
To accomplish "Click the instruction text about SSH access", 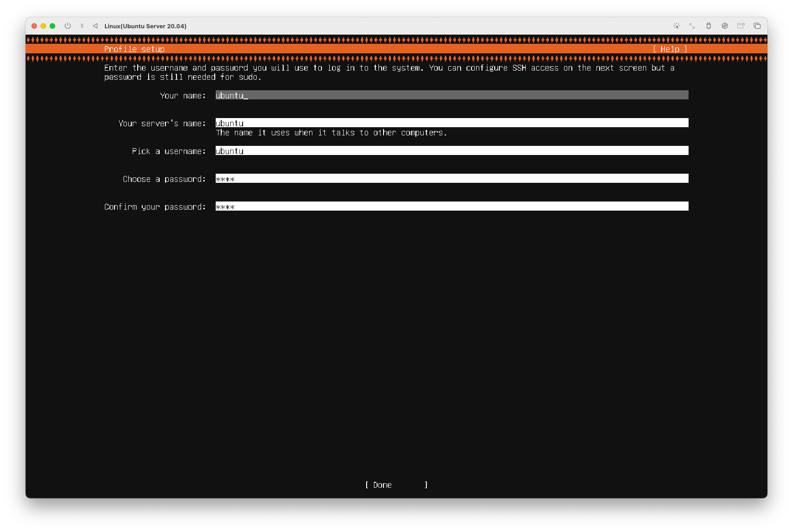I will point(389,72).
